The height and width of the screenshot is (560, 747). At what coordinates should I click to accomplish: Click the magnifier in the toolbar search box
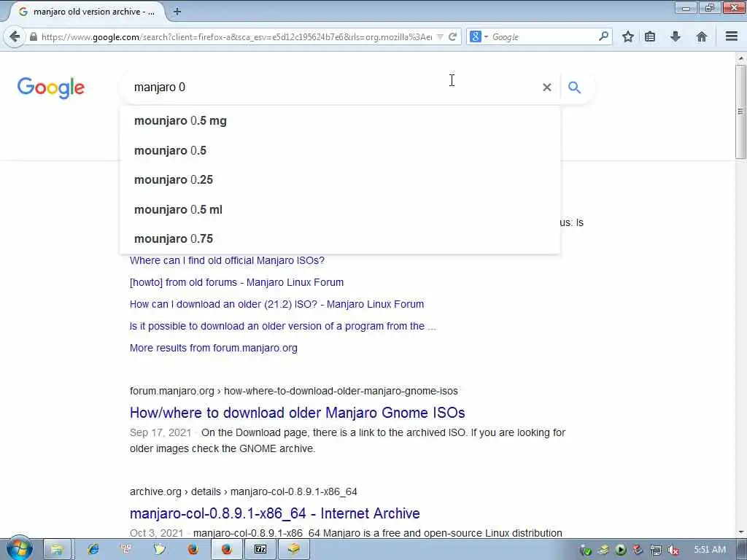(x=603, y=36)
